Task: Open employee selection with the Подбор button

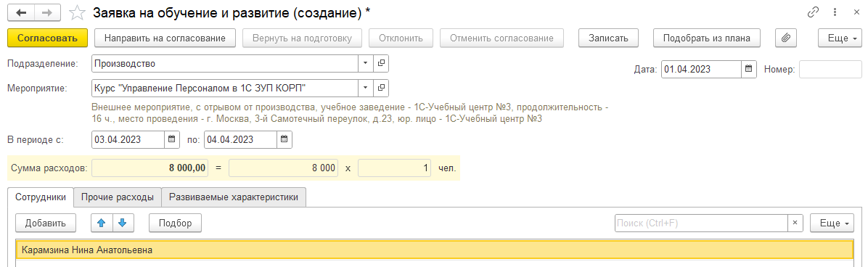Action: click(x=175, y=223)
